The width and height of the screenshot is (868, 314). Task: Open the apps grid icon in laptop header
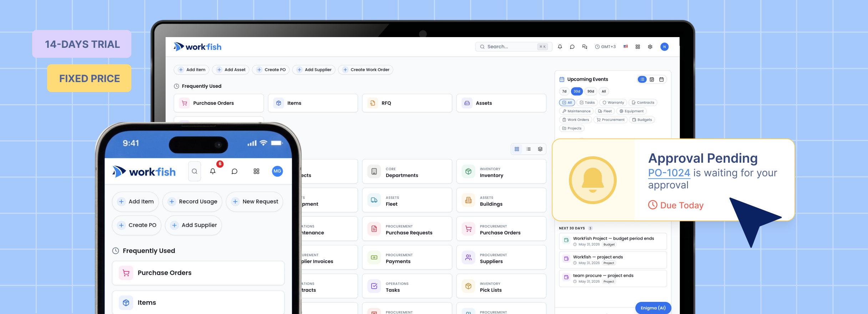[x=638, y=47]
